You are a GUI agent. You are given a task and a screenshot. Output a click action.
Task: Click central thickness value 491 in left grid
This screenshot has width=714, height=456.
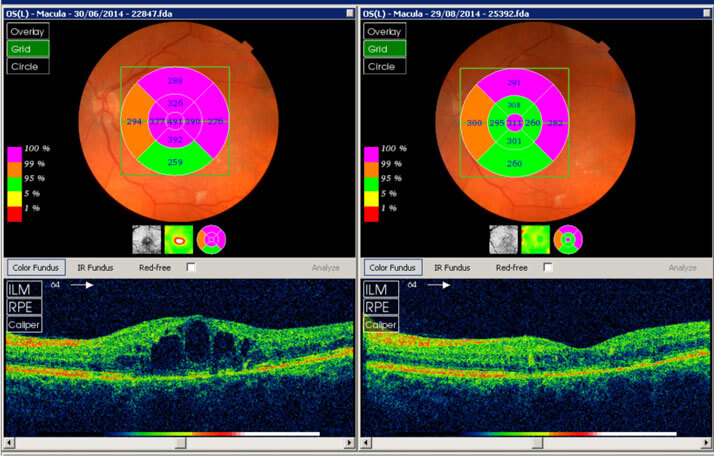point(175,122)
